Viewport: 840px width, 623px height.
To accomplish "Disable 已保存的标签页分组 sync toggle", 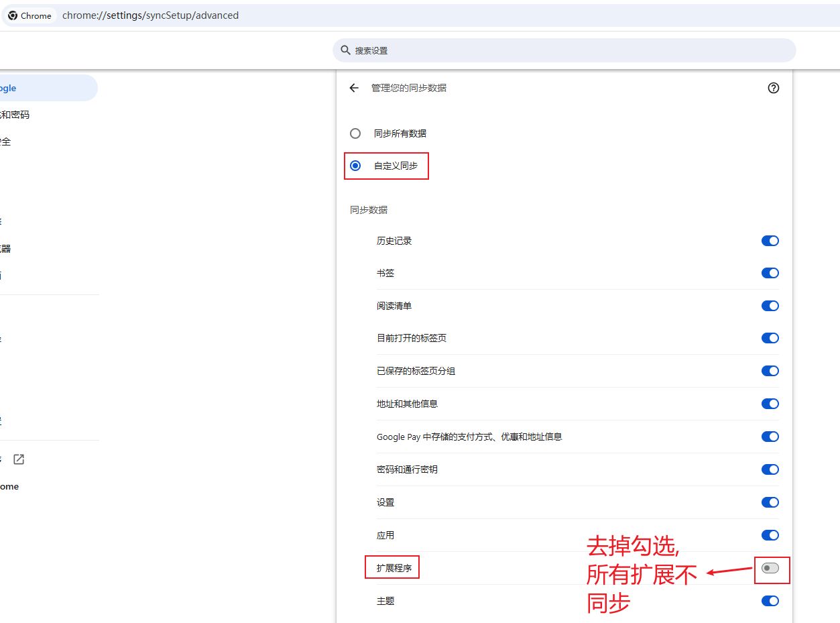I will (770, 371).
